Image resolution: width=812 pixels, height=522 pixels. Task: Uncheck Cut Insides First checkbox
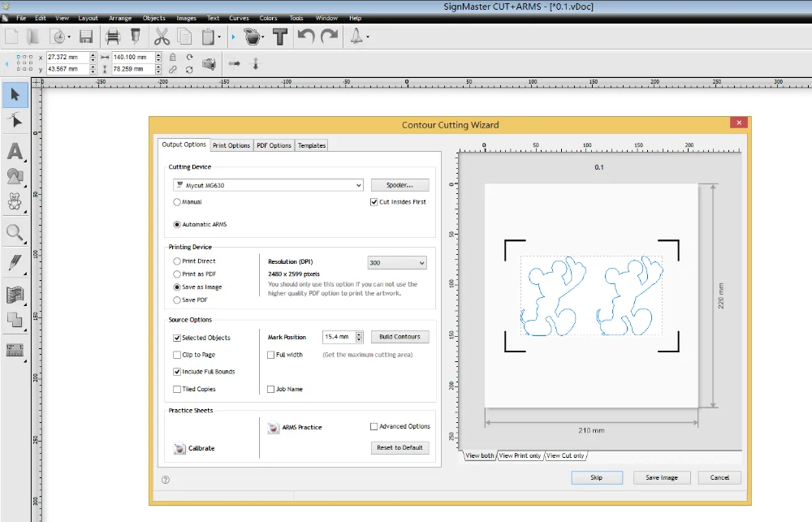coord(374,202)
